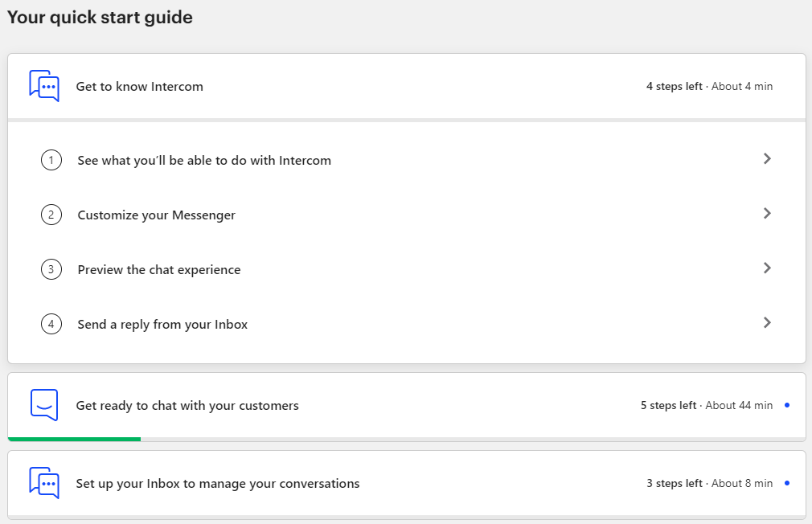Viewport: 812px width, 524px height.
Task: Click the 'About 4 min' estimate
Action: [742, 87]
